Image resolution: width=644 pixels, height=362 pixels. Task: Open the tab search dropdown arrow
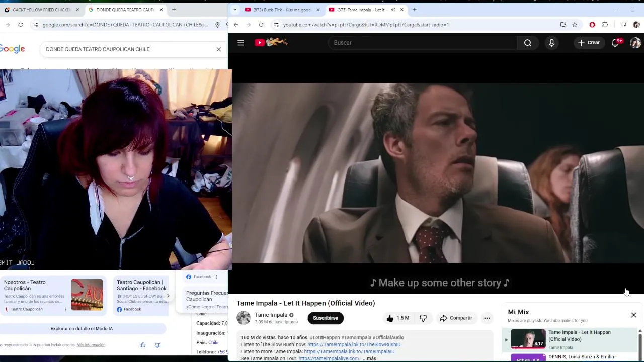pyautogui.click(x=235, y=10)
